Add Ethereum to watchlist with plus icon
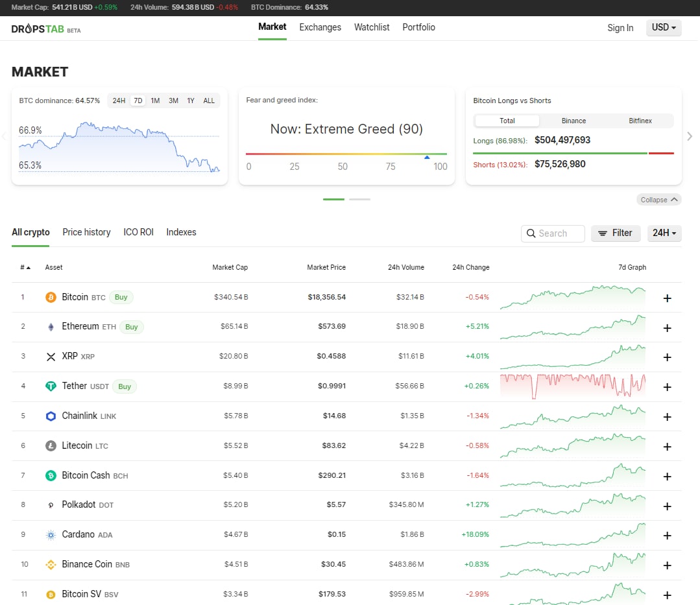Viewport: 700px width, 605px height. click(668, 328)
